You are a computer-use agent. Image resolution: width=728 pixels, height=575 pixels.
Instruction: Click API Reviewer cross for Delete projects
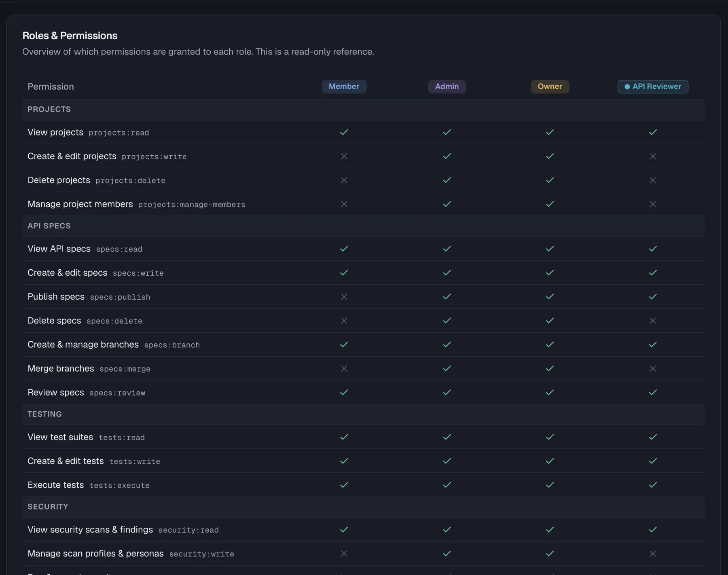pos(653,180)
